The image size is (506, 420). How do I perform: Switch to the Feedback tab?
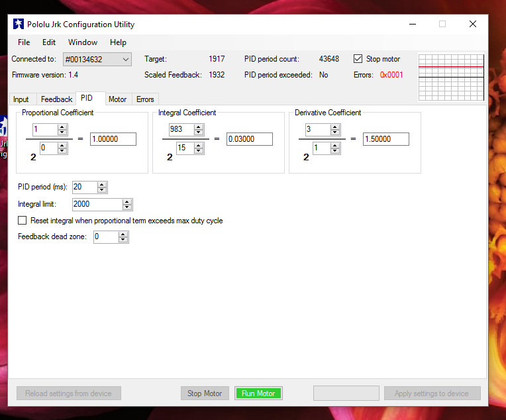tap(56, 99)
